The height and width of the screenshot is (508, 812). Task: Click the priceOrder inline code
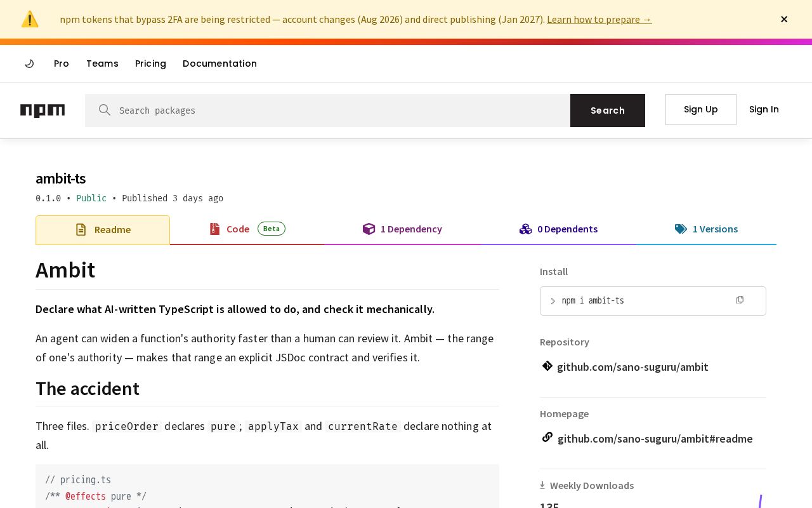(127, 426)
